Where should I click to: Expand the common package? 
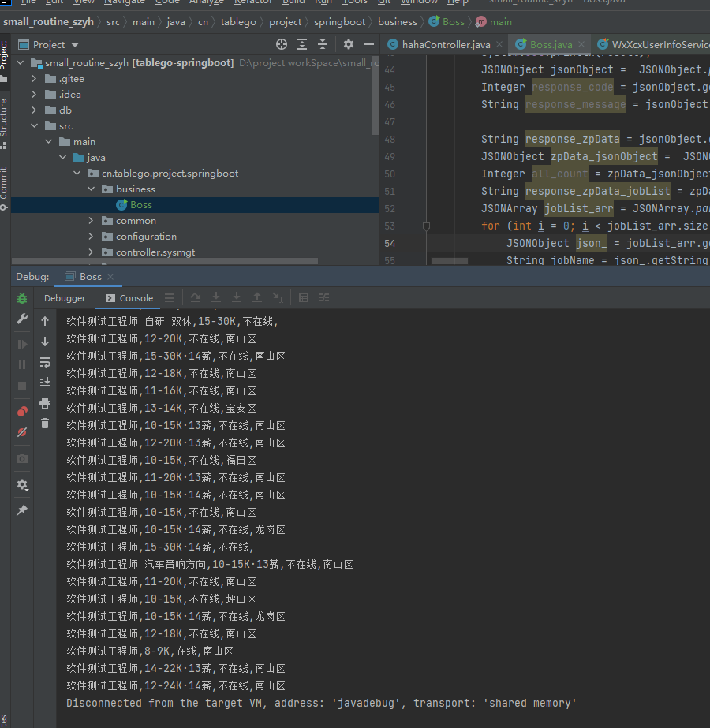[x=91, y=221]
